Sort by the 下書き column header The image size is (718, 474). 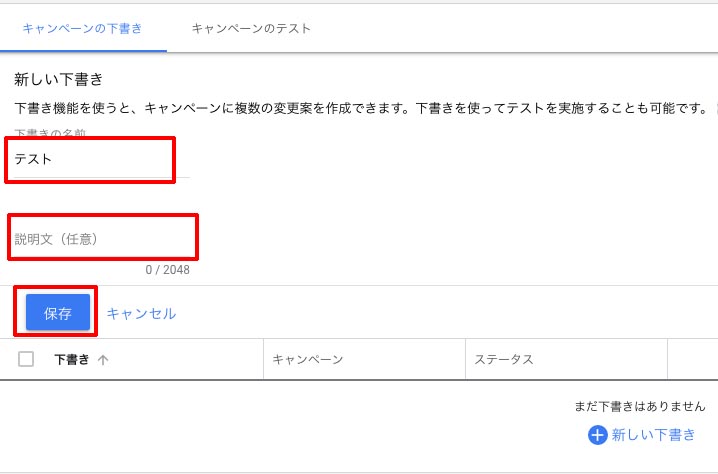click(72, 360)
